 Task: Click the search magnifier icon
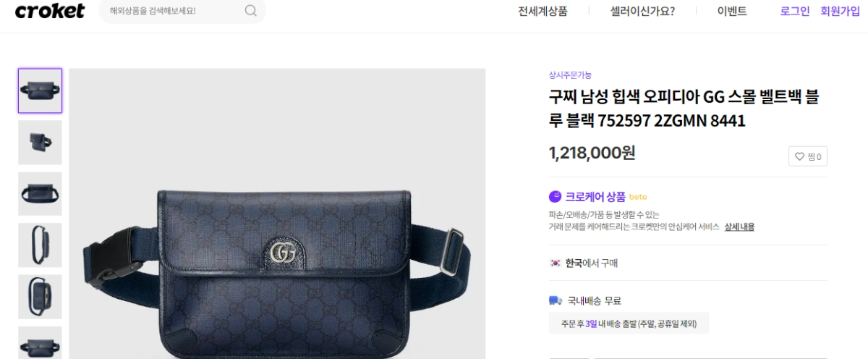pos(251,11)
